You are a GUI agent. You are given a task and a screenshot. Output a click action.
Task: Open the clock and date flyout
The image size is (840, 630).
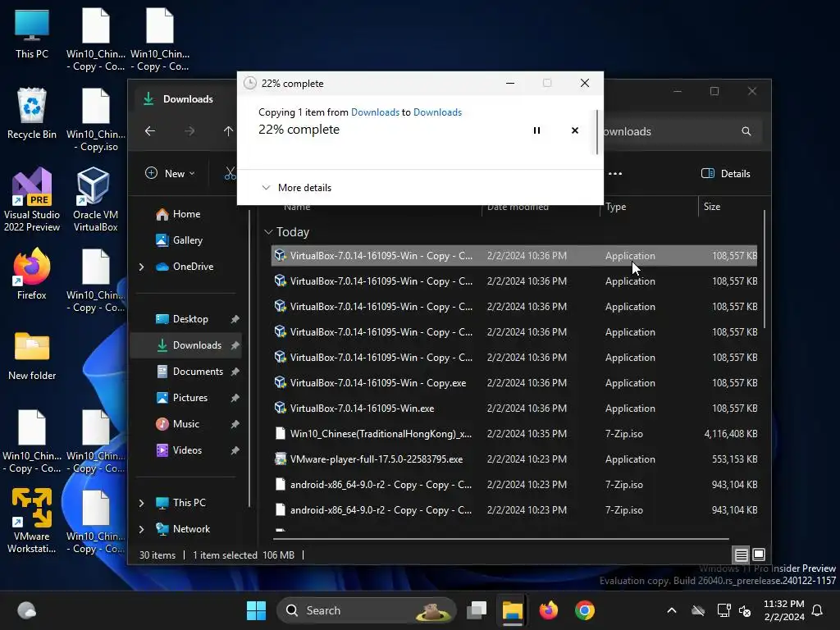(783, 610)
